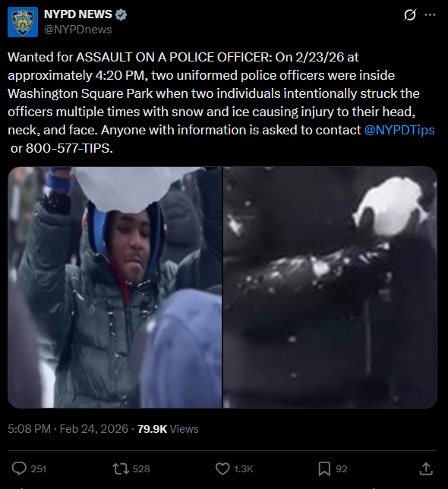
Task: View the right snowball photo
Action: point(330,287)
